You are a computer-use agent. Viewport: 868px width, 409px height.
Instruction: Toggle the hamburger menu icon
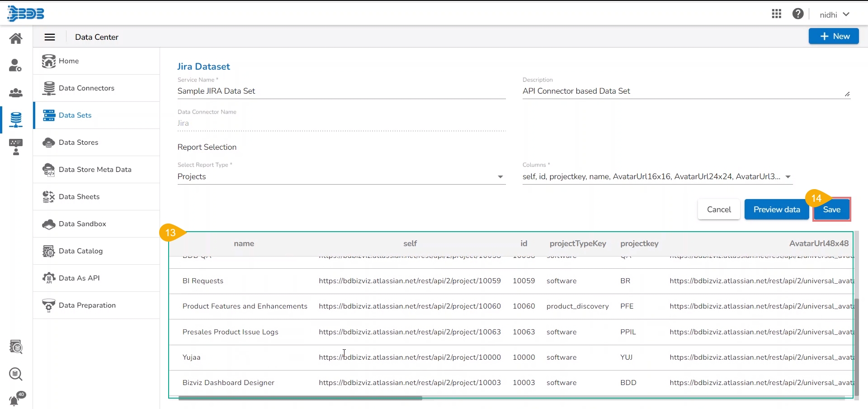[50, 37]
